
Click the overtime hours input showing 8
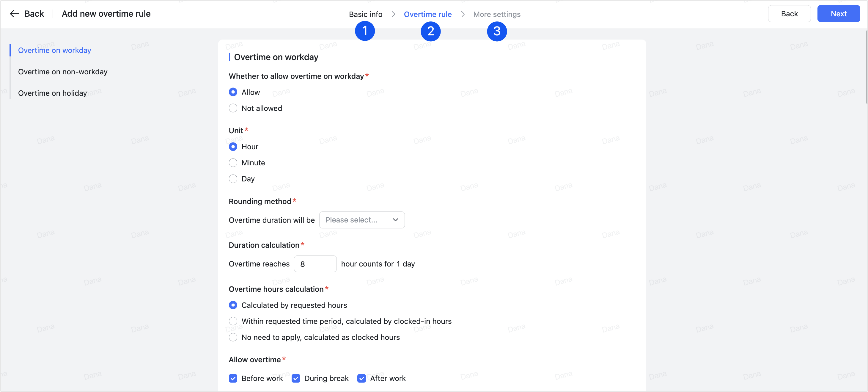(315, 264)
